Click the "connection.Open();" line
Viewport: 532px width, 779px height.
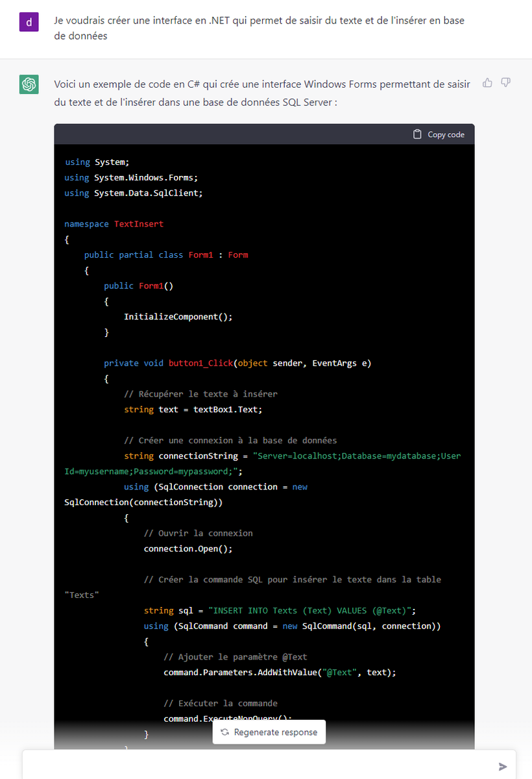(188, 549)
